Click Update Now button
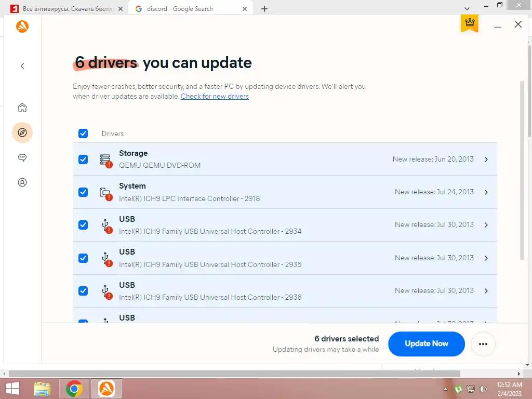The width and height of the screenshot is (532, 399). (427, 344)
